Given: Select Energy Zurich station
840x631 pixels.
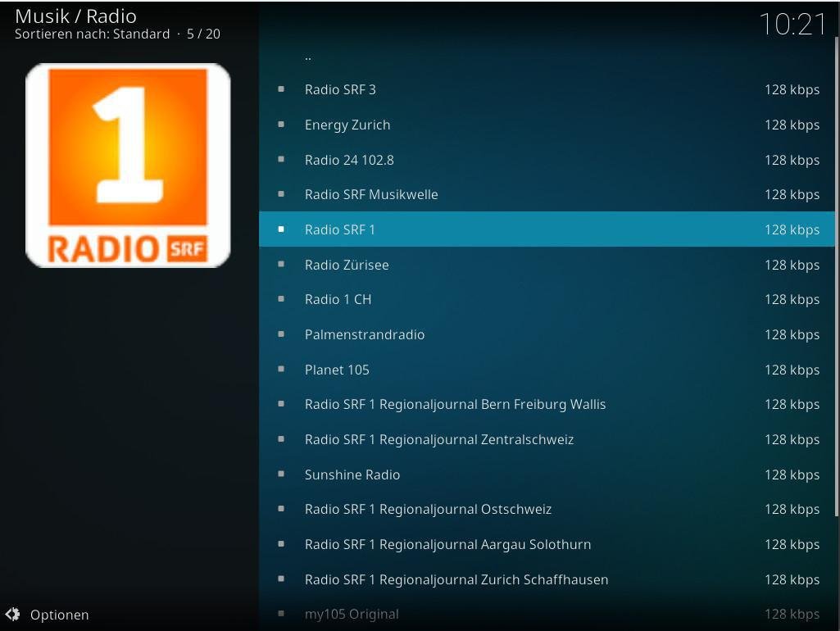Looking at the screenshot, I should (547, 125).
